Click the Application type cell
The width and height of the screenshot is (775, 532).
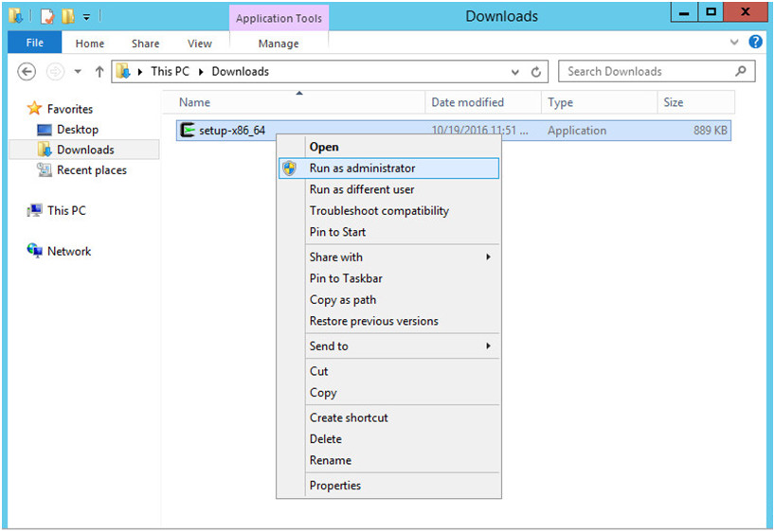click(577, 131)
